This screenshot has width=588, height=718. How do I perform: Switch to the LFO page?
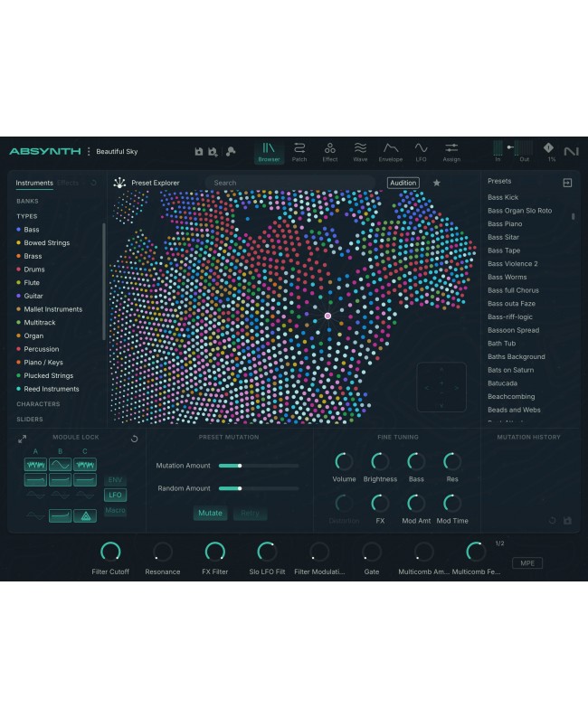[x=421, y=153]
